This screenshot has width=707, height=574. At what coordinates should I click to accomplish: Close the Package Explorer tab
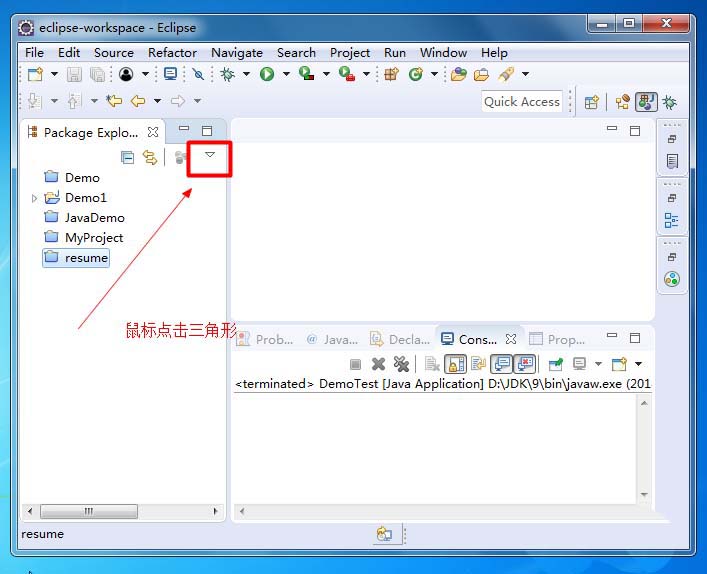tap(153, 132)
